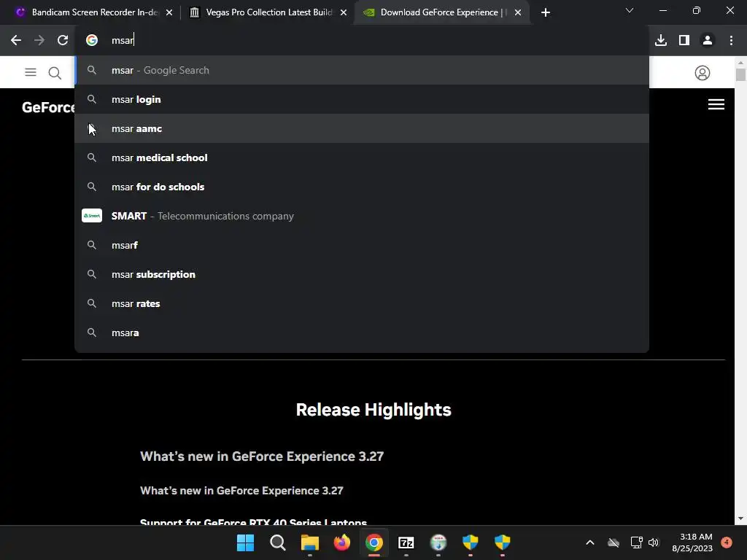The image size is (747, 560).
Task: Click the GeForce logo text
Action: 48,107
